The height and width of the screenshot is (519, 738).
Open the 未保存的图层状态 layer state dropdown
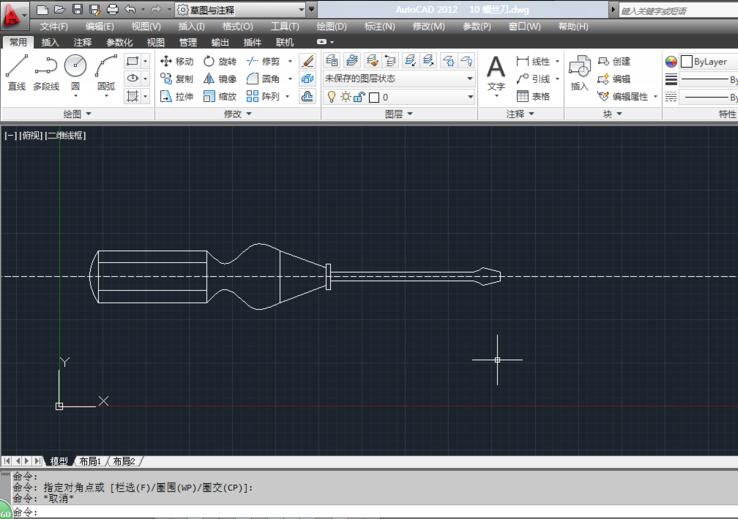point(399,78)
